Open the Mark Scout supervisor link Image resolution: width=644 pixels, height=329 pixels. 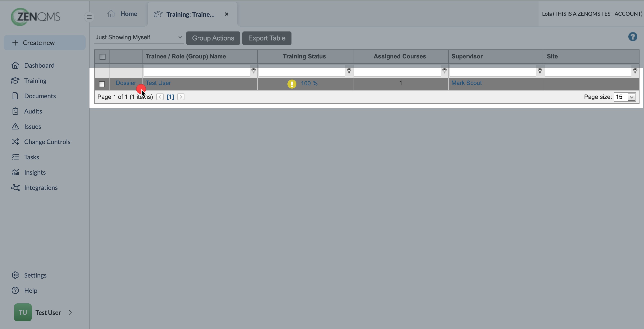point(466,83)
